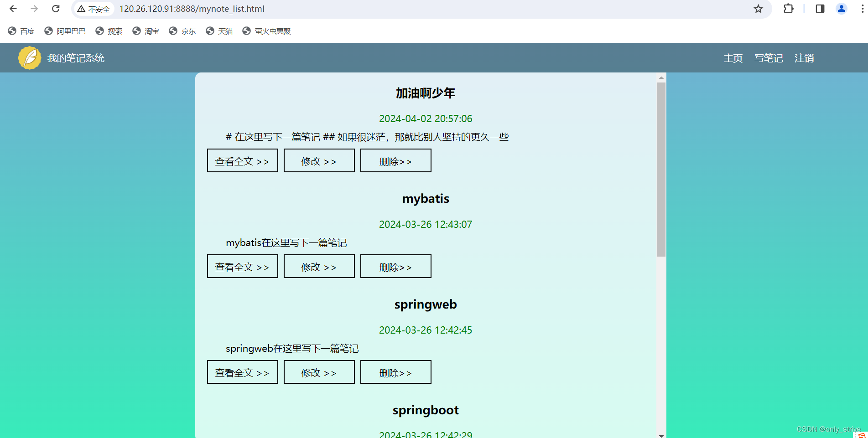This screenshot has width=868, height=438.
Task: Click the yellow feather logo icon
Action: pos(30,58)
